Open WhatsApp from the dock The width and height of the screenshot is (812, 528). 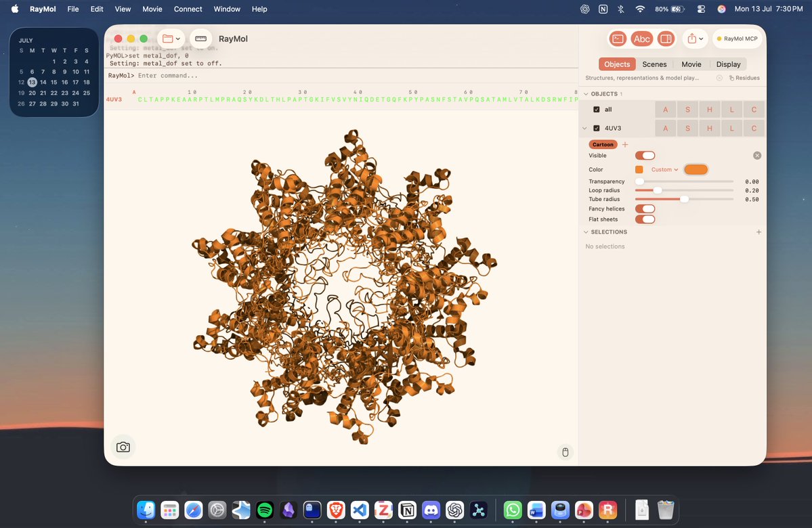coord(513,510)
